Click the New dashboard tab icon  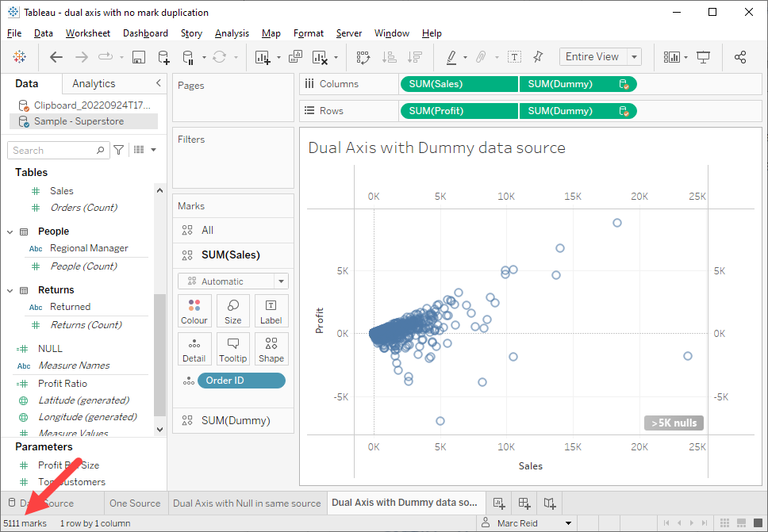click(x=524, y=503)
